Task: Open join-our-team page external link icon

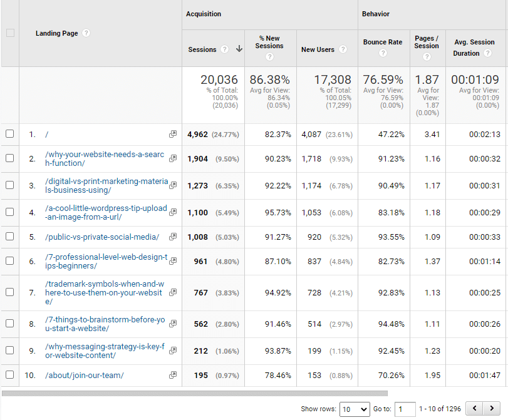Action: coord(173,375)
